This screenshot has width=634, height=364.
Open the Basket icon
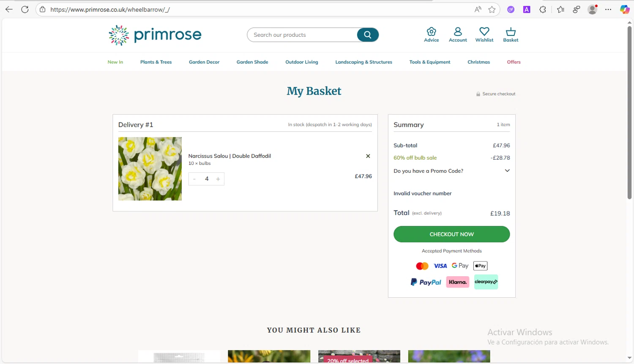(x=511, y=34)
